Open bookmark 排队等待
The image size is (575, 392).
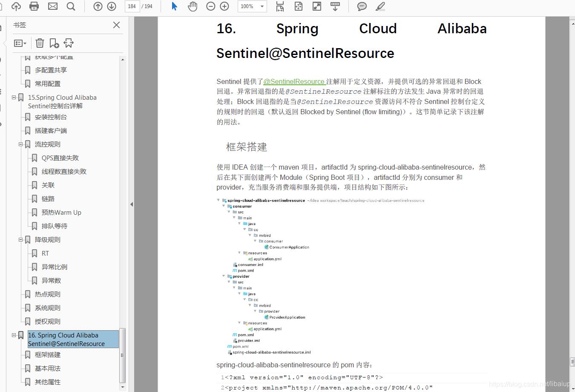(x=55, y=226)
